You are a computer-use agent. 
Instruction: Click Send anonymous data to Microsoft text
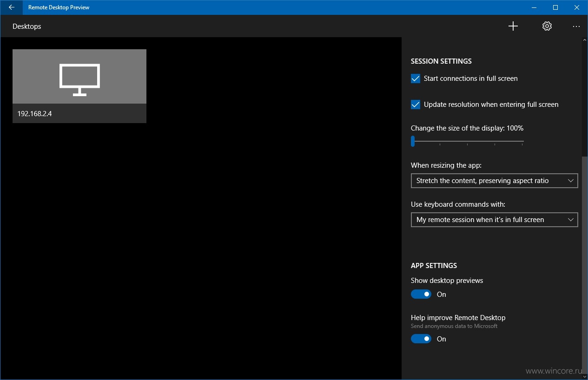[x=454, y=326]
